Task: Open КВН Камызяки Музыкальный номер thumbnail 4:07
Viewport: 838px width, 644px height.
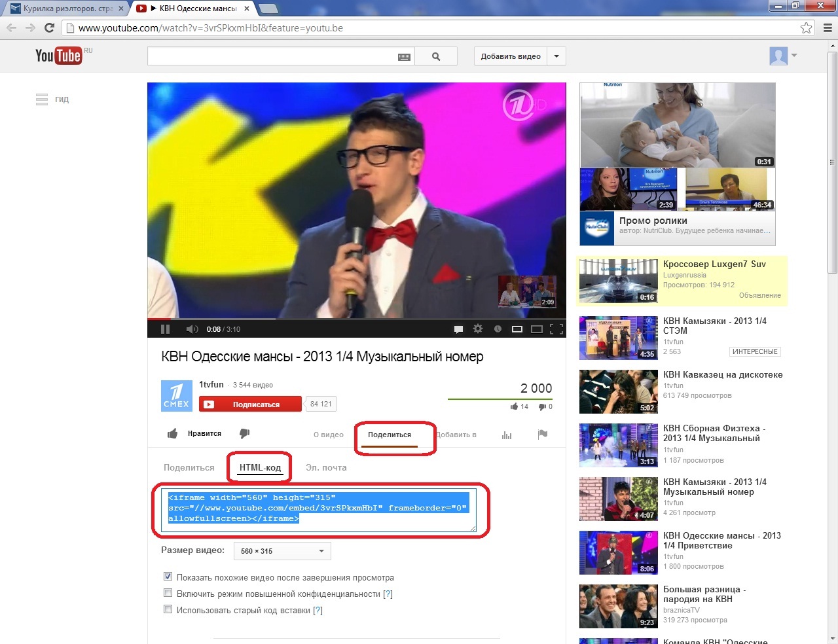Action: 619,499
